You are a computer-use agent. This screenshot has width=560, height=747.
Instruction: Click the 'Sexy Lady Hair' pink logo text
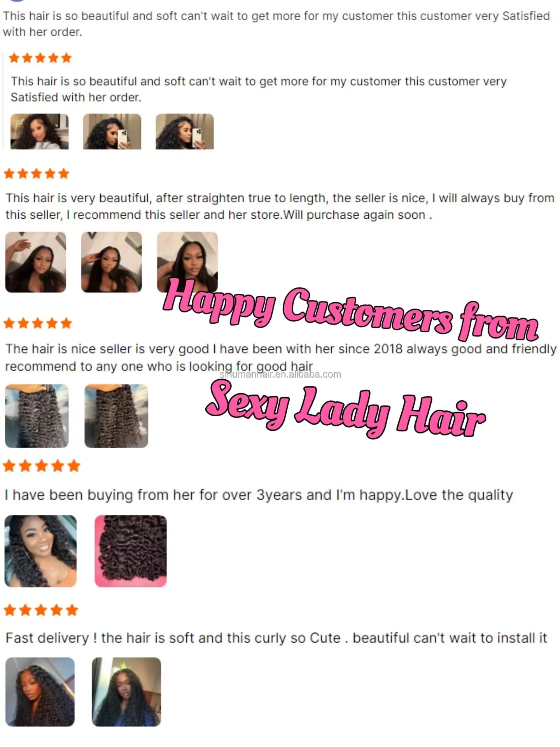pyautogui.click(x=345, y=409)
